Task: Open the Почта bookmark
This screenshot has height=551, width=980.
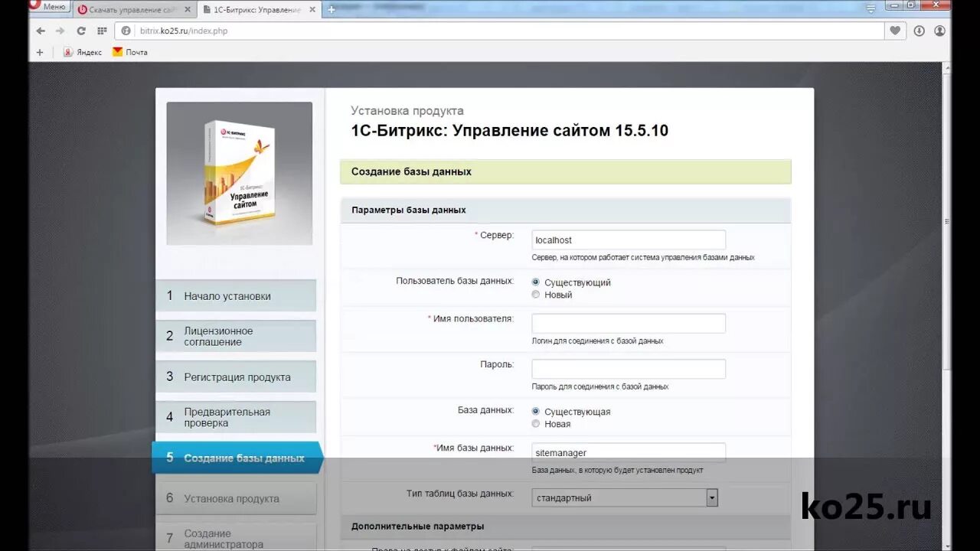Action: (x=130, y=52)
